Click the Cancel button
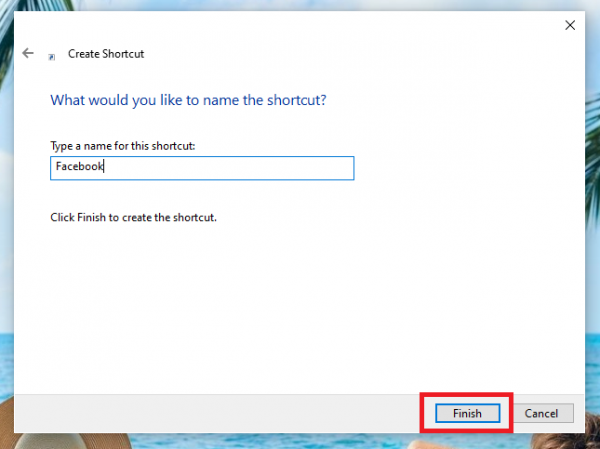This screenshot has height=449, width=600. coord(541,413)
